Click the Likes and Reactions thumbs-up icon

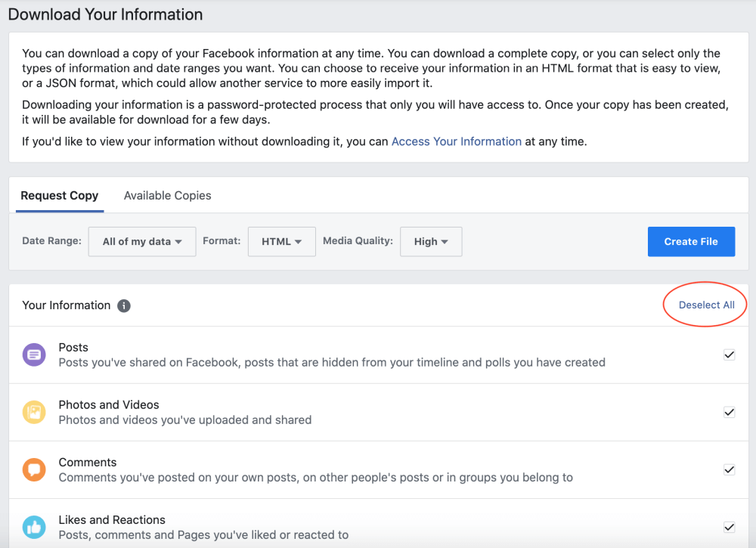click(34, 528)
